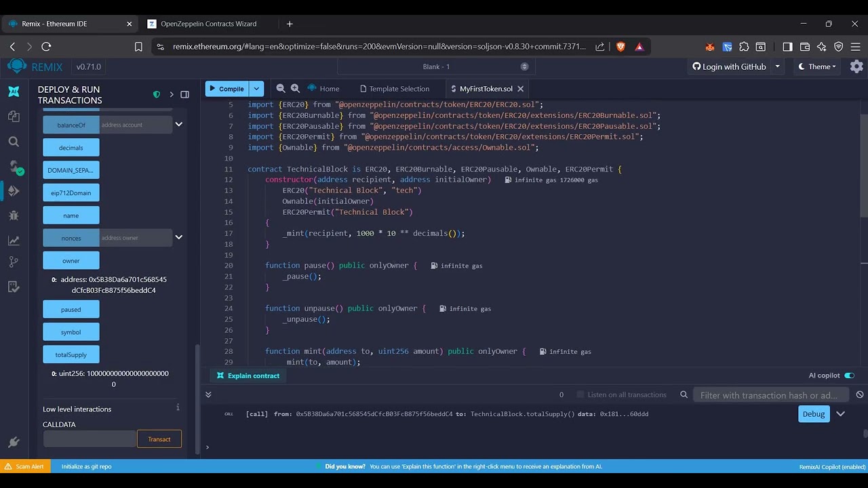The width and height of the screenshot is (868, 488).
Task: Expand the deploy panel right arrow
Action: coord(172,94)
